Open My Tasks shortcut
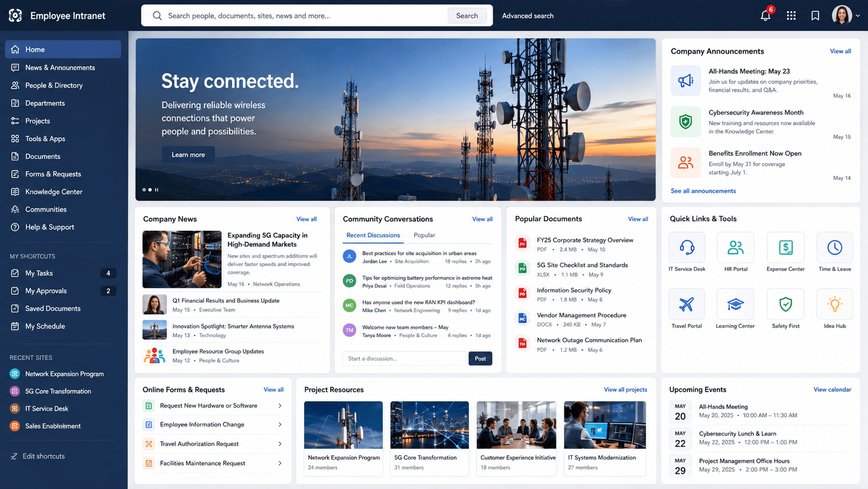 point(63,273)
